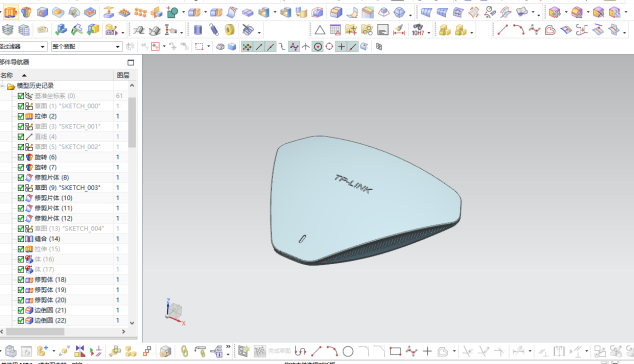Image resolution: width=634 pixels, height=364 pixels.
Task: Click the blue cylinder primitive icon
Action: pyautogui.click(x=198, y=30)
